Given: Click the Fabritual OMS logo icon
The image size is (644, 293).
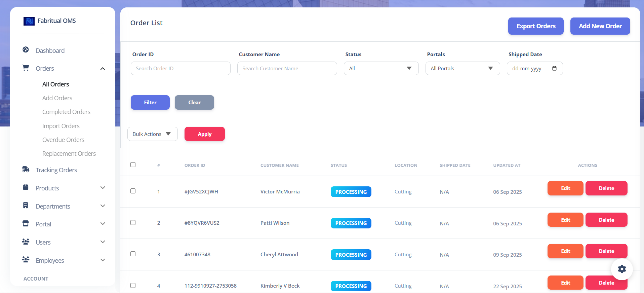Looking at the screenshot, I should 29,21.
